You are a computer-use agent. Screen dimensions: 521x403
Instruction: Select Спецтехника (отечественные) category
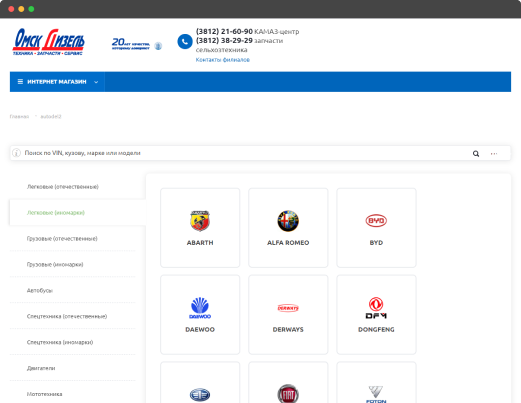tap(67, 316)
